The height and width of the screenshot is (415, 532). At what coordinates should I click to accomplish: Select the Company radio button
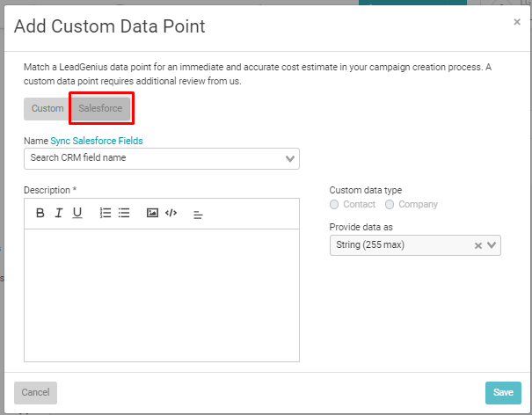390,204
